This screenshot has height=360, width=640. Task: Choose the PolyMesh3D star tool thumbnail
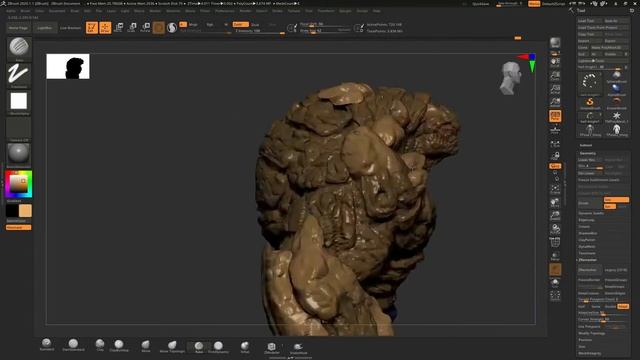[x=616, y=117]
